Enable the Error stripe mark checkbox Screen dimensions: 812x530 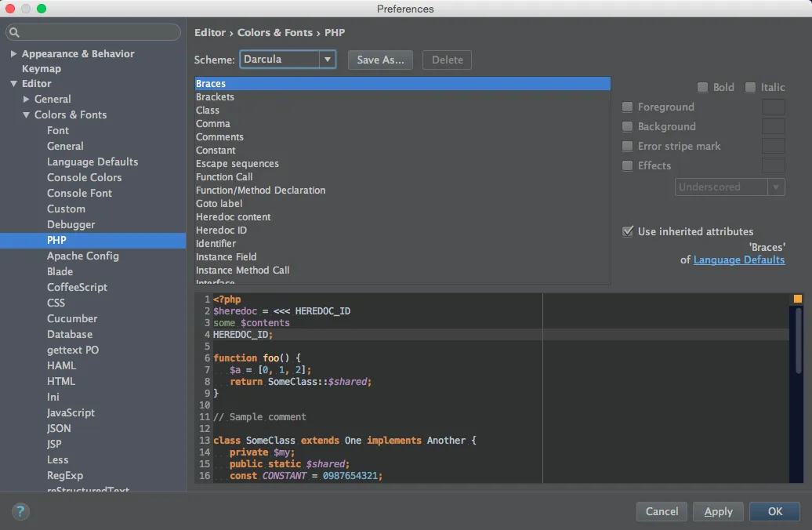627,146
